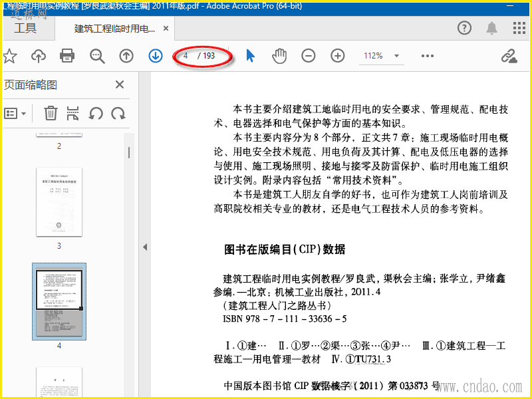Open the 工具 (Tools) tab
The width and height of the screenshot is (532, 399).
(x=25, y=28)
